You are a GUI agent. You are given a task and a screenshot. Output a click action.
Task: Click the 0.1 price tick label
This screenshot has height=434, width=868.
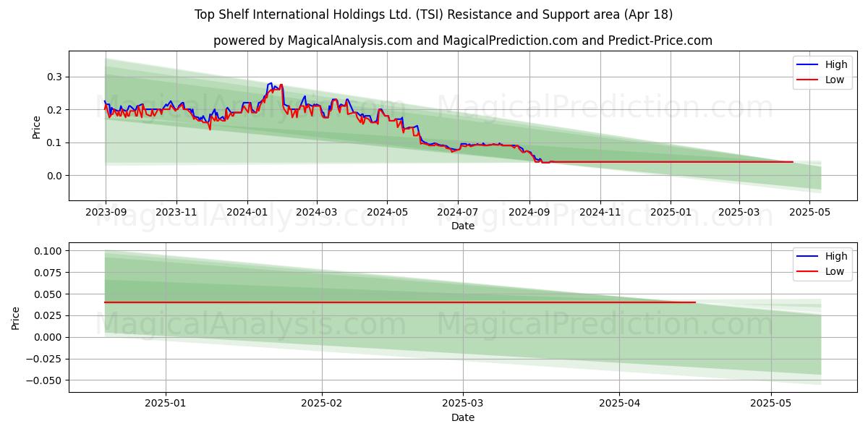(x=55, y=142)
